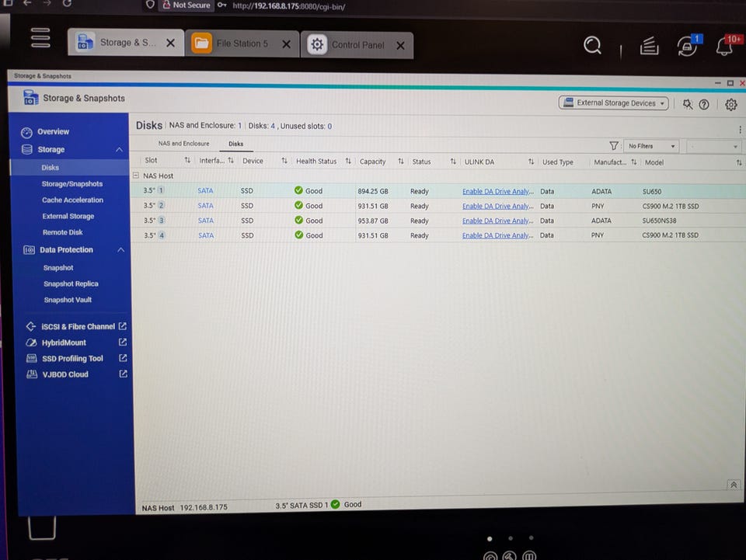This screenshot has height=560, width=746.
Task: Open the No Filters dropdown
Action: point(651,146)
